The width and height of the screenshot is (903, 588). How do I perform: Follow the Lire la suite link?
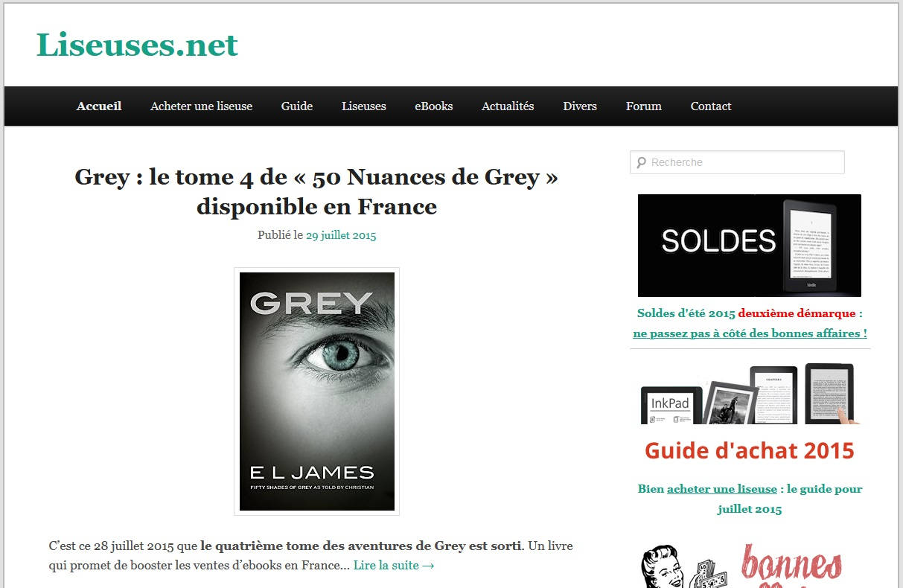(394, 565)
